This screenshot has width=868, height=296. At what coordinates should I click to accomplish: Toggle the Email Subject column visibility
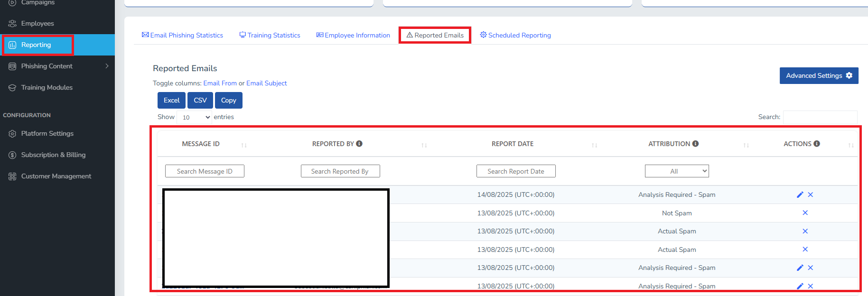[266, 83]
